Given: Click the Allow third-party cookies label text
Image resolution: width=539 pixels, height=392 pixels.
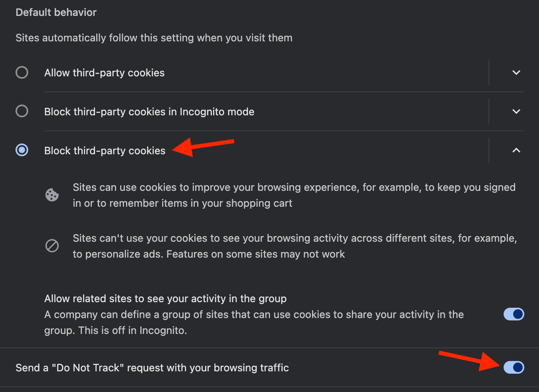Looking at the screenshot, I should click(104, 72).
